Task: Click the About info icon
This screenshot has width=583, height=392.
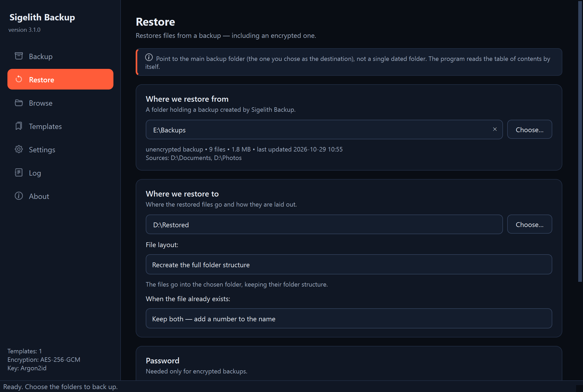Action: point(19,196)
